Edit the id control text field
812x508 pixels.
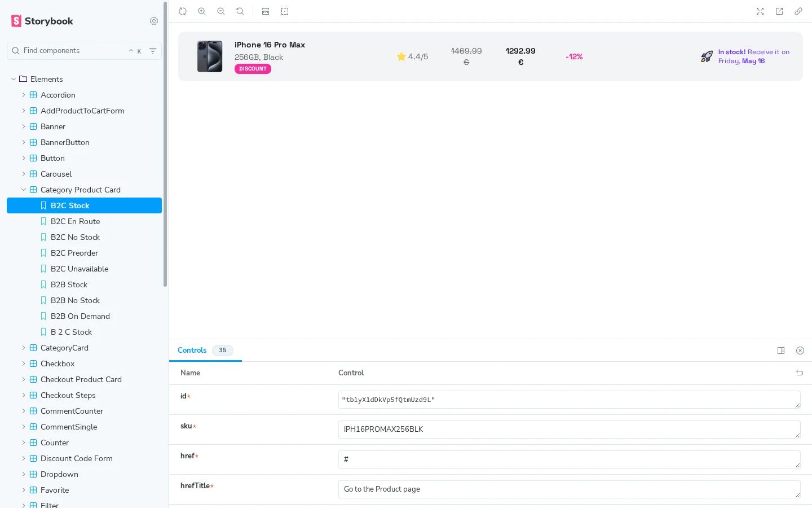569,400
